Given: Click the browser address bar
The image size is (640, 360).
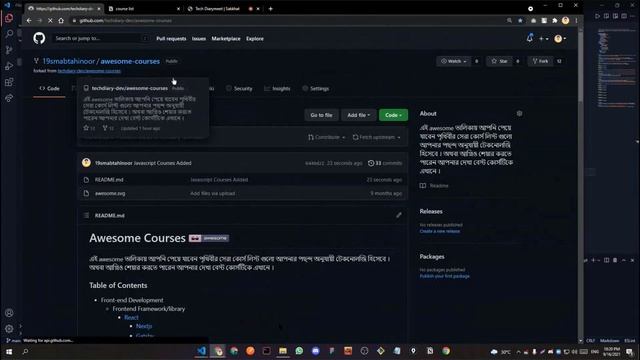Looking at the screenshot, I should [x=286, y=20].
